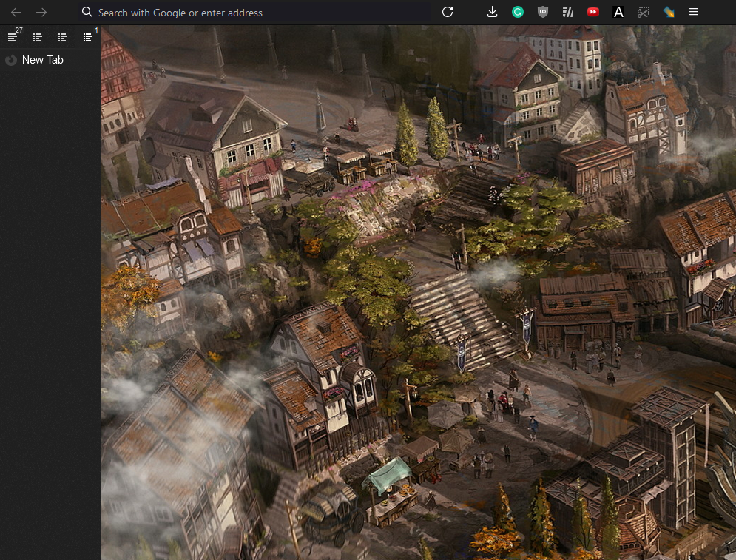Click the blue-orange arrow extension icon
The width and height of the screenshot is (736, 560).
pos(669,12)
